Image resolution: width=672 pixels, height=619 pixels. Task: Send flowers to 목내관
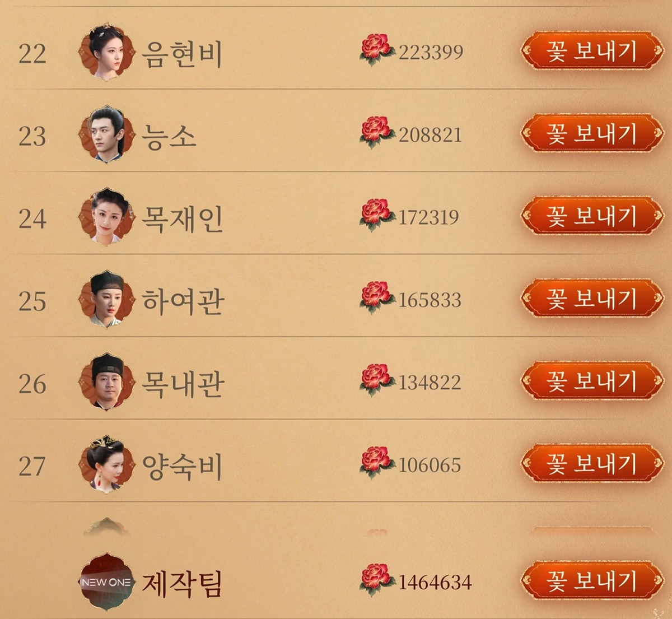point(592,380)
